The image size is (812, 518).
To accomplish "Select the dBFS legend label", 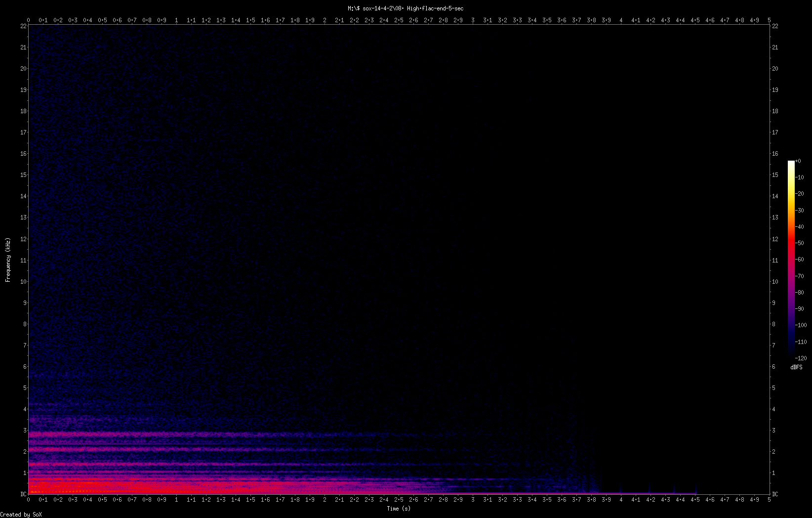I will pos(796,367).
